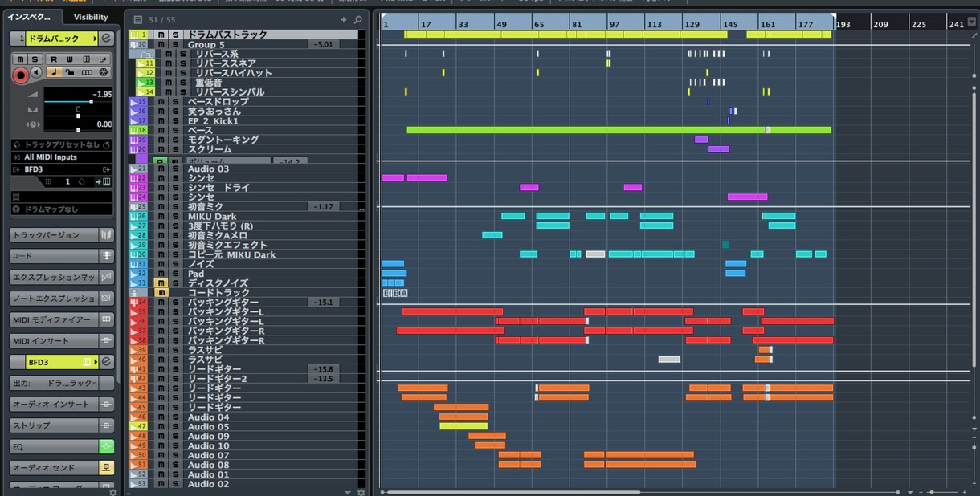Image resolution: width=980 pixels, height=496 pixels.
Task: Click the freeze snowflake icon in Inspector
Action: tap(104, 73)
